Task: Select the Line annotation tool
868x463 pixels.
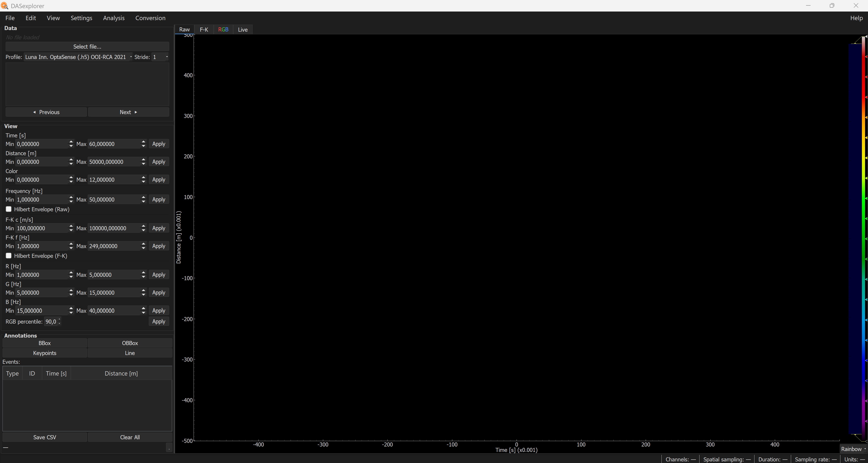Action: coord(130,353)
